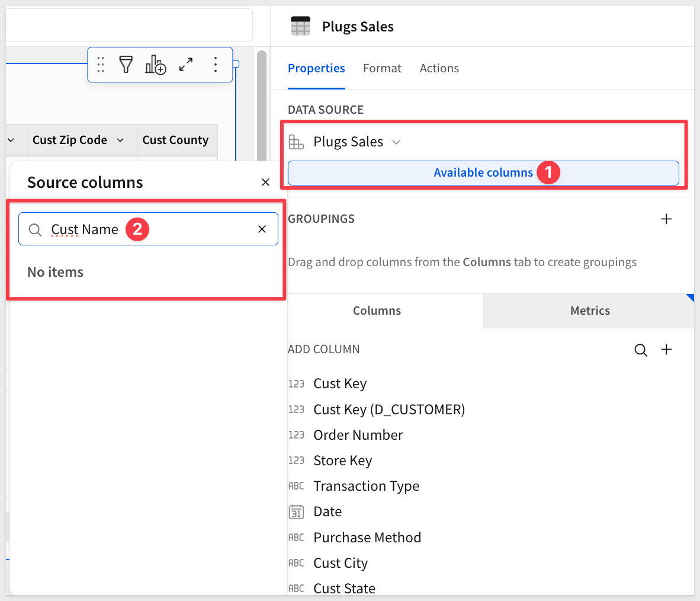Click the filter funnel icon in toolbar
Image resolution: width=700 pixels, height=601 pixels.
pos(126,65)
